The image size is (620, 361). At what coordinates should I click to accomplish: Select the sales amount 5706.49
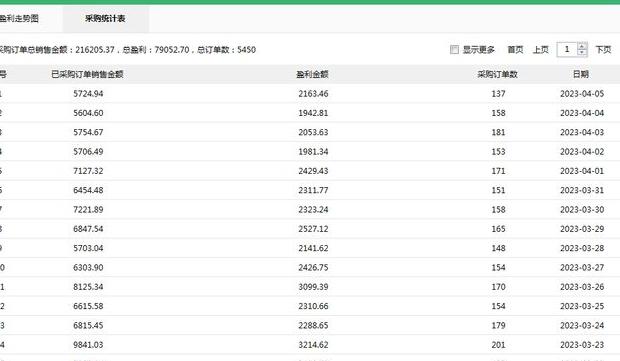[88, 152]
